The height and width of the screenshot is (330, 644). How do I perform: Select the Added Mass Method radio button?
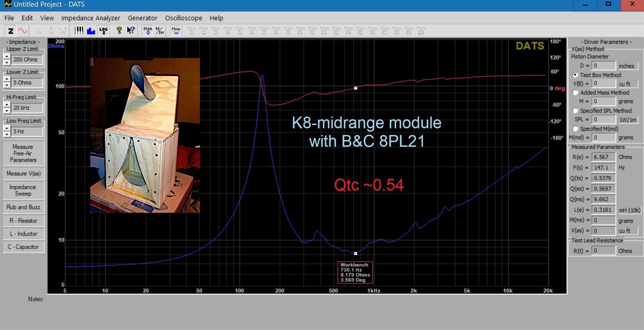click(x=575, y=92)
